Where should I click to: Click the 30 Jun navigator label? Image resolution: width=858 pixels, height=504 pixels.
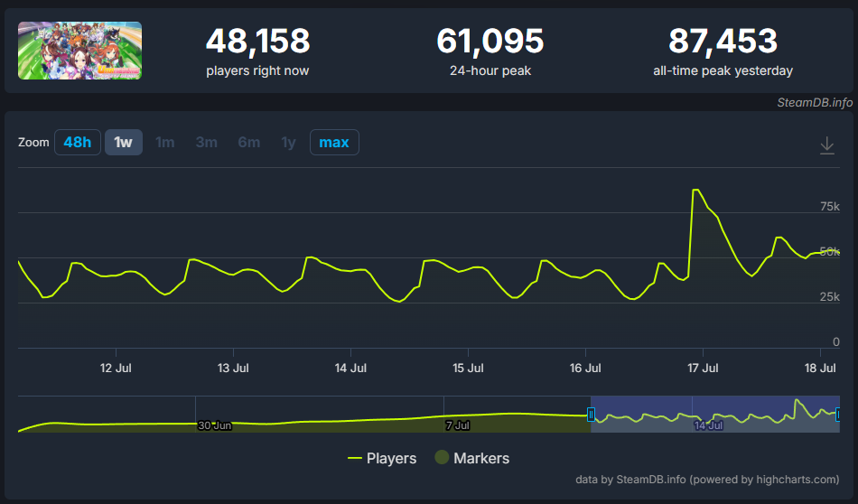[215, 425]
